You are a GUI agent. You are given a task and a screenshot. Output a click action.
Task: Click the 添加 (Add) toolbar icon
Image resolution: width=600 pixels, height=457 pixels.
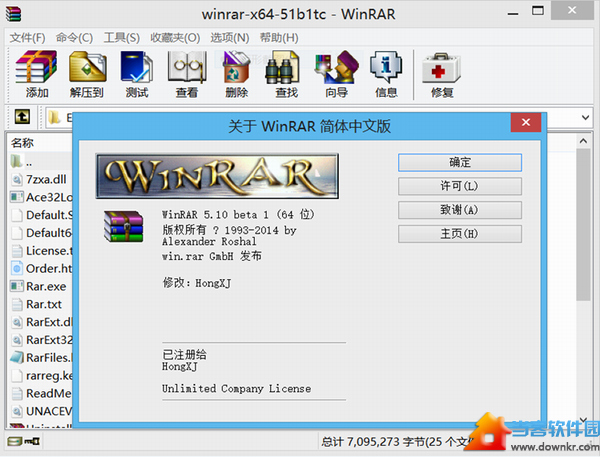36,67
